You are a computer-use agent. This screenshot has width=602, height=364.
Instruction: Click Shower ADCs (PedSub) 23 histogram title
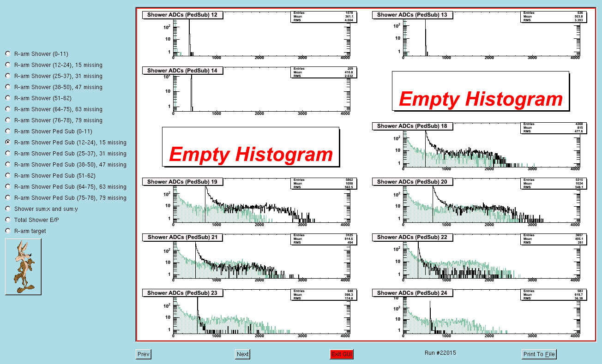point(182,293)
